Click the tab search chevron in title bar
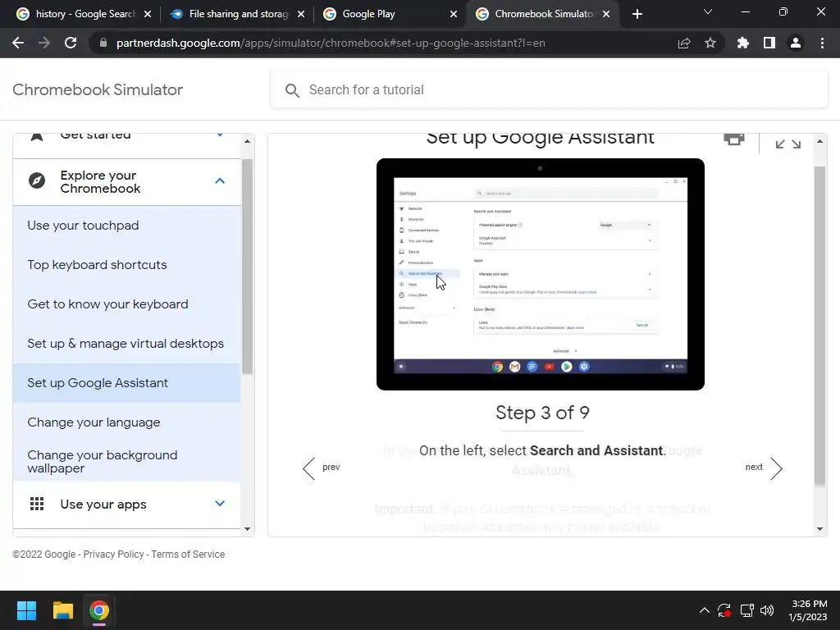840x630 pixels. coord(708,11)
